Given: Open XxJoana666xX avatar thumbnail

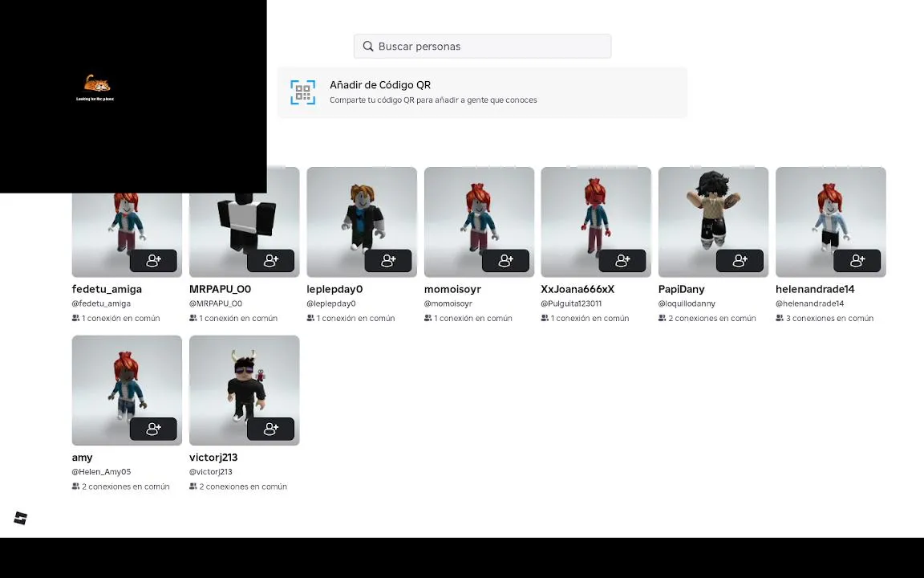Looking at the screenshot, I should [596, 222].
